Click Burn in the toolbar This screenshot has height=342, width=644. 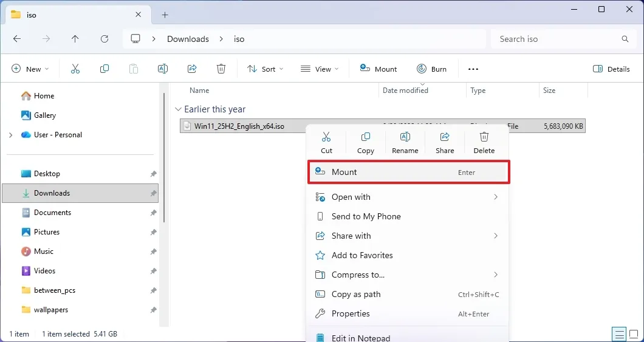pos(431,69)
